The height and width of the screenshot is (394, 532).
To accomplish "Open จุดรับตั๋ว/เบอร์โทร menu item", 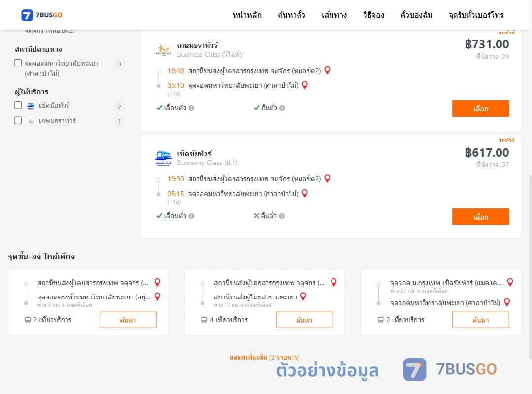I will [476, 15].
